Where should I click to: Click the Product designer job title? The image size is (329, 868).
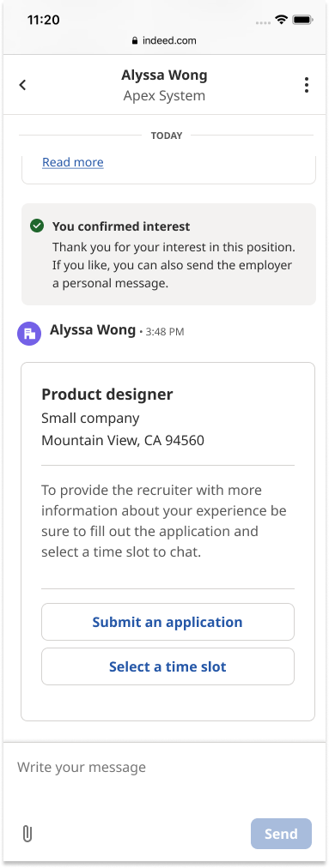[x=107, y=395]
